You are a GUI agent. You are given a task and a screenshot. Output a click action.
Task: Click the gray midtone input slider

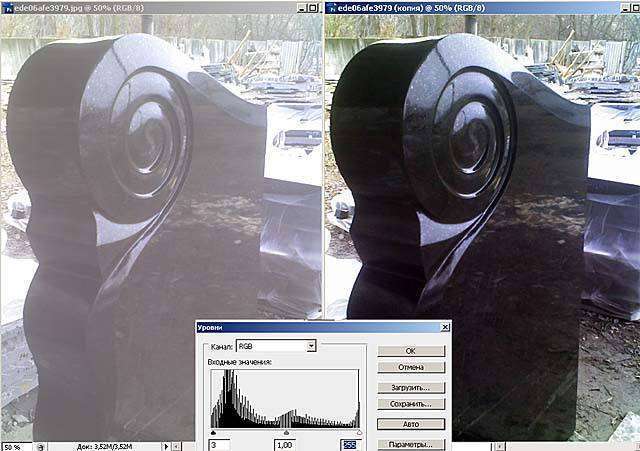point(286,433)
